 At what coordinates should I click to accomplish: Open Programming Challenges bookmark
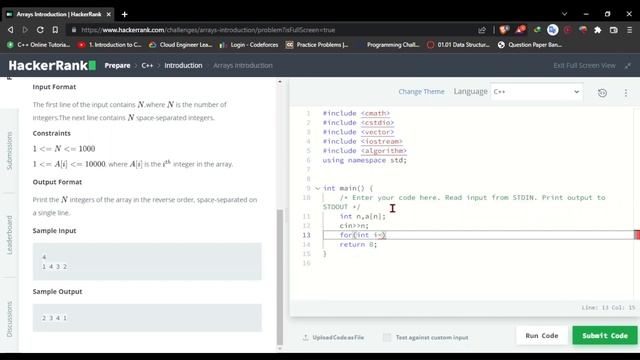(x=388, y=45)
